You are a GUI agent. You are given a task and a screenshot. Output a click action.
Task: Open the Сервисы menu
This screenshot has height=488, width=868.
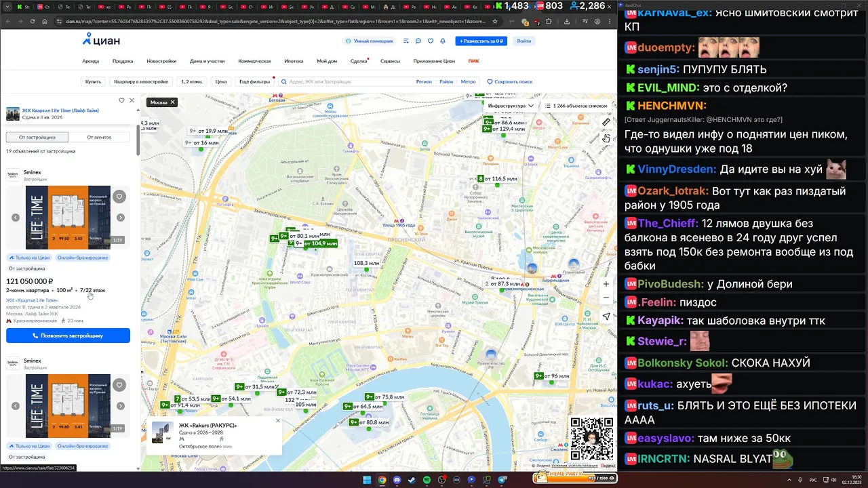pos(390,61)
